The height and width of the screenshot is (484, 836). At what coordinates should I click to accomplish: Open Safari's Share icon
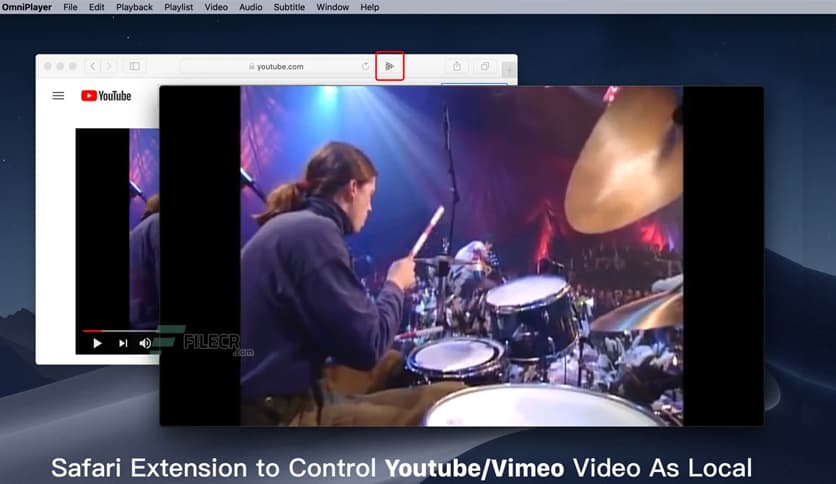coord(457,66)
